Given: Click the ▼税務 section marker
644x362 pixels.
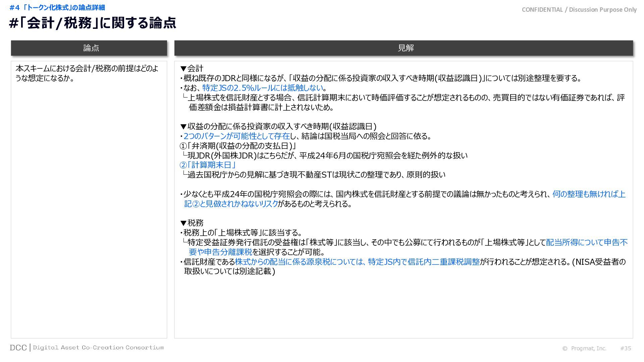Looking at the screenshot, I should (x=192, y=223).
